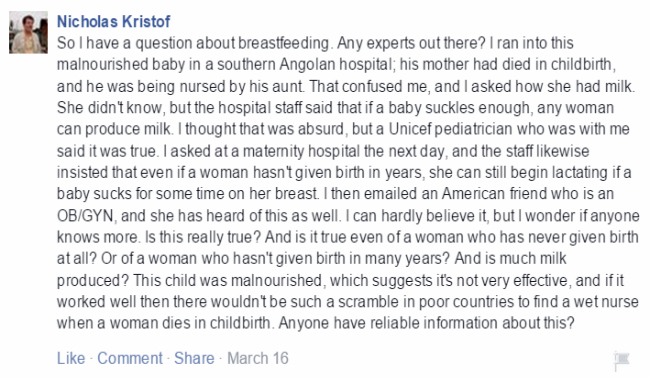Like this post
Screen dimensions: 650x378
[71, 358]
